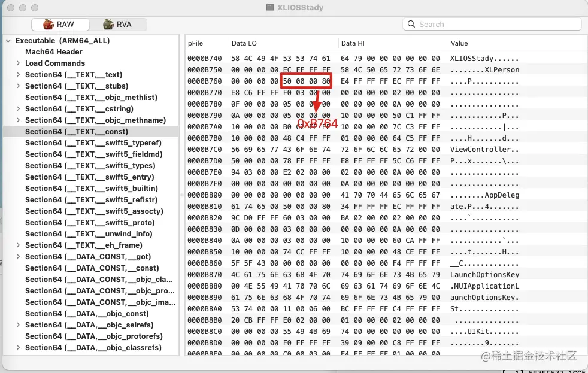Click the ViewController.. value cell
This screenshot has width=588, height=373.
coord(485,150)
